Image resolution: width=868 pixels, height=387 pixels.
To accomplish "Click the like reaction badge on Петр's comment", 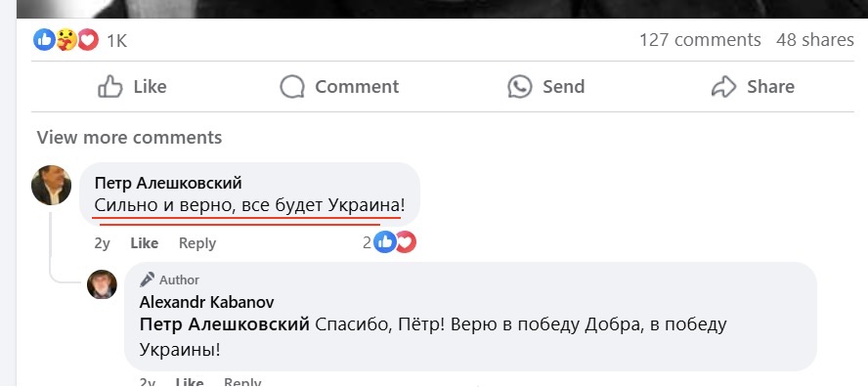I will point(384,242).
